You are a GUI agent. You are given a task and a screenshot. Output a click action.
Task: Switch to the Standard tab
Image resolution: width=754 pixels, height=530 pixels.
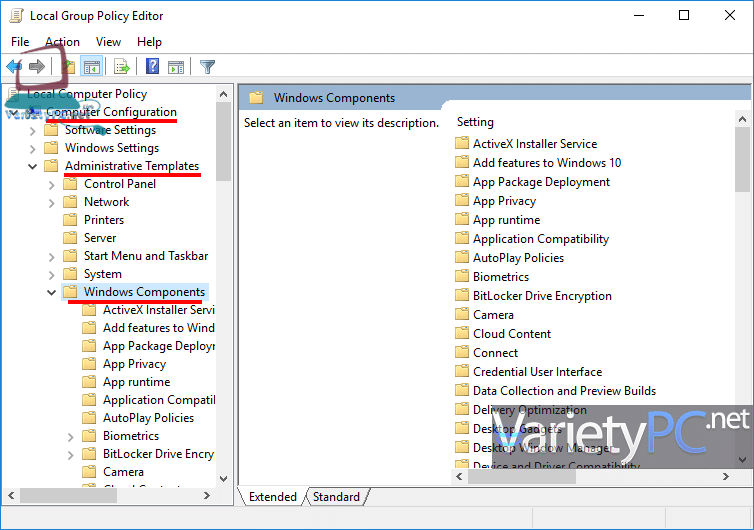336,497
